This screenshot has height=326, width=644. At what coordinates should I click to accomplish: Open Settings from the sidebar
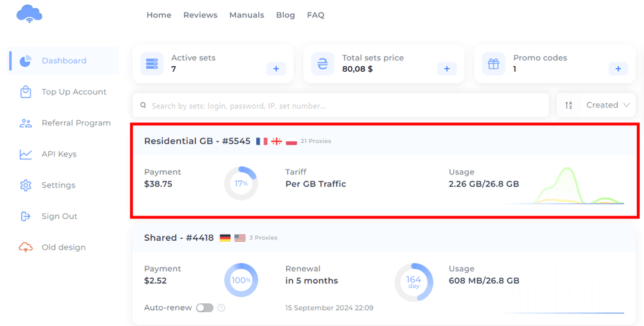(x=58, y=185)
